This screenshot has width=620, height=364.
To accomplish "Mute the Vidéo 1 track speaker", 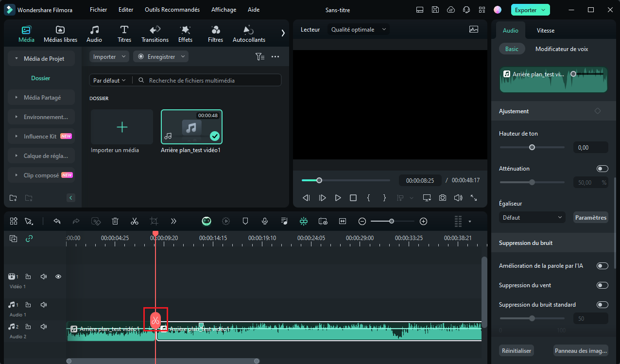I will pos(44,277).
